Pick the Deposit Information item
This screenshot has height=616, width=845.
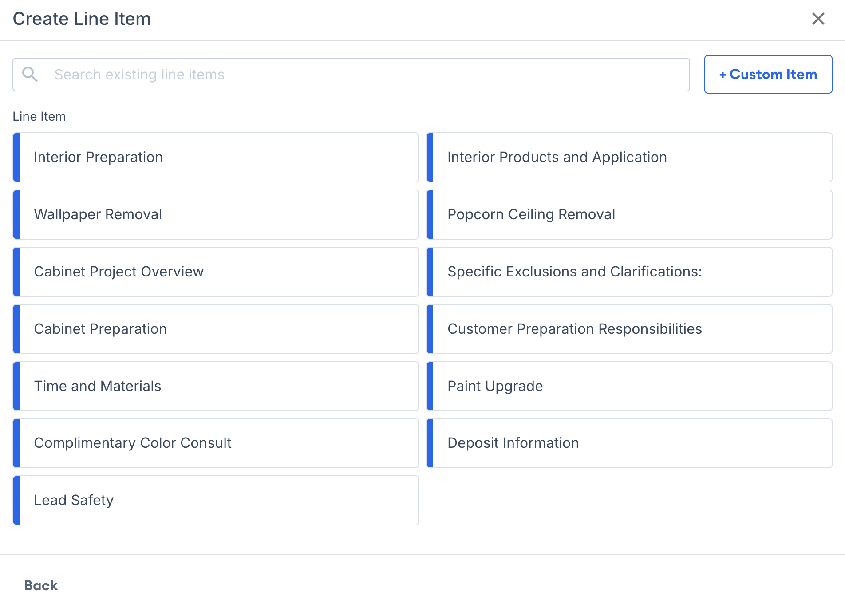click(629, 443)
